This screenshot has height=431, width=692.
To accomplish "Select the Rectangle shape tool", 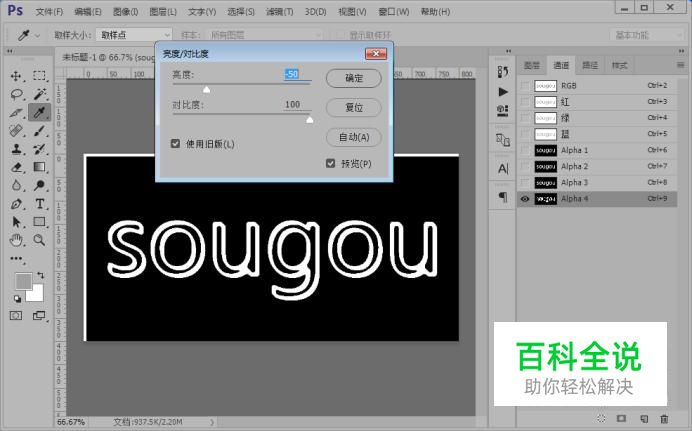I will click(39, 221).
